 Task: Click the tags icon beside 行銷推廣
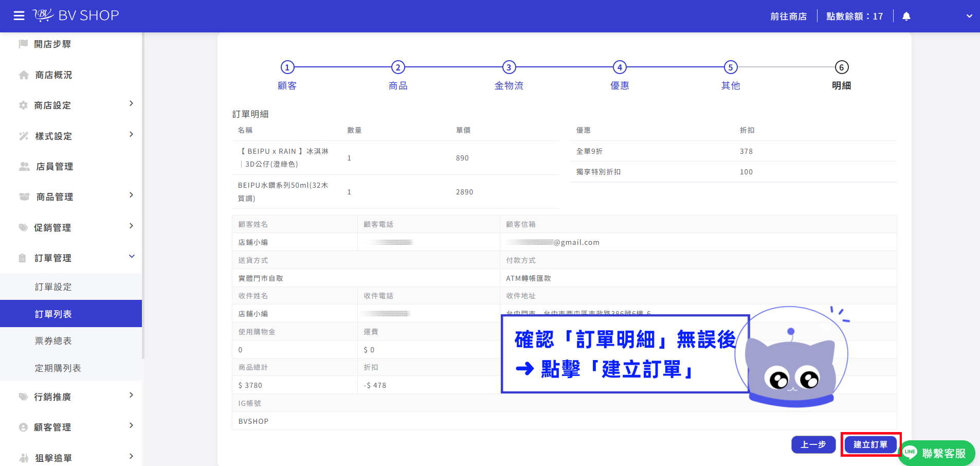23,397
